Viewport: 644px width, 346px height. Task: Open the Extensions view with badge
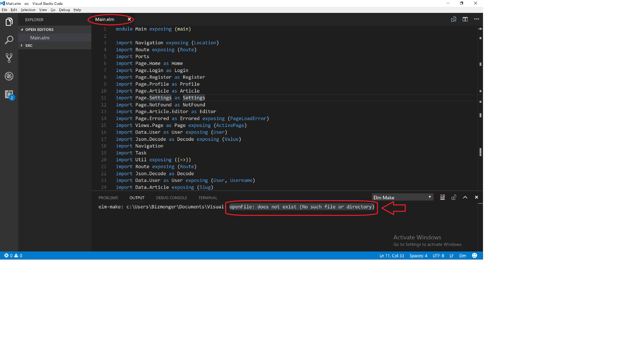tap(9, 94)
